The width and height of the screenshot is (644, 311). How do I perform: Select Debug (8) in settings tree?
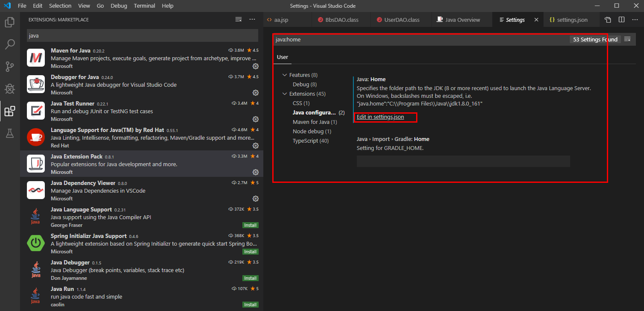point(305,84)
